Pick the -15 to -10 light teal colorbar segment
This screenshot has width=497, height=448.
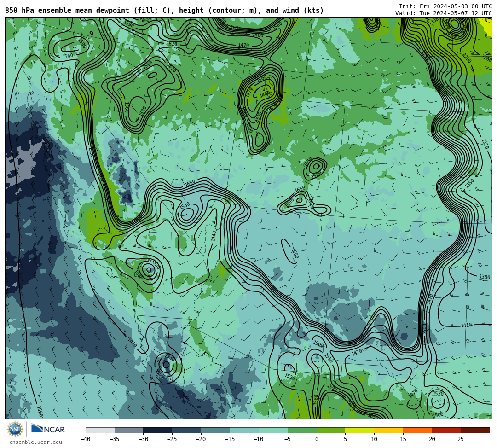(x=244, y=430)
